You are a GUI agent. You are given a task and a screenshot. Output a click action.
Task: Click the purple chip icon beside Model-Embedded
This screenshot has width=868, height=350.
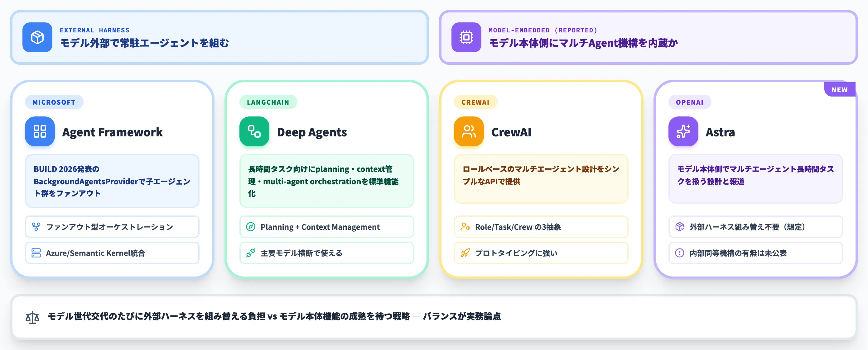click(466, 37)
